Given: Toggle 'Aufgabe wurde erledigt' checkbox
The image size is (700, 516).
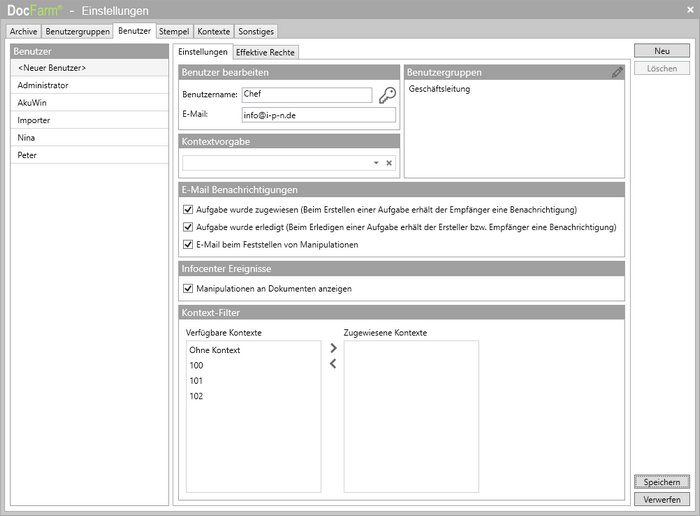Looking at the screenshot, I should [x=188, y=227].
